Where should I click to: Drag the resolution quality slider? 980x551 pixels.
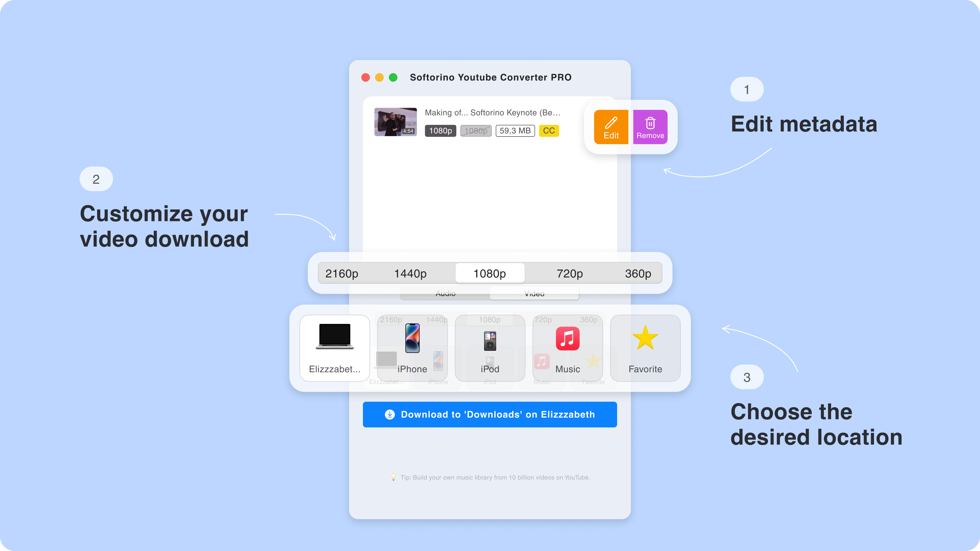(x=489, y=273)
